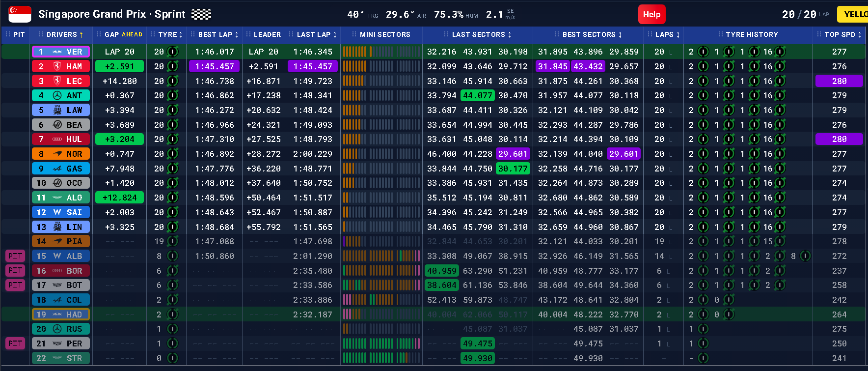Click the Singapore flag icon
Screen dimensions: 868x371
(x=20, y=14)
